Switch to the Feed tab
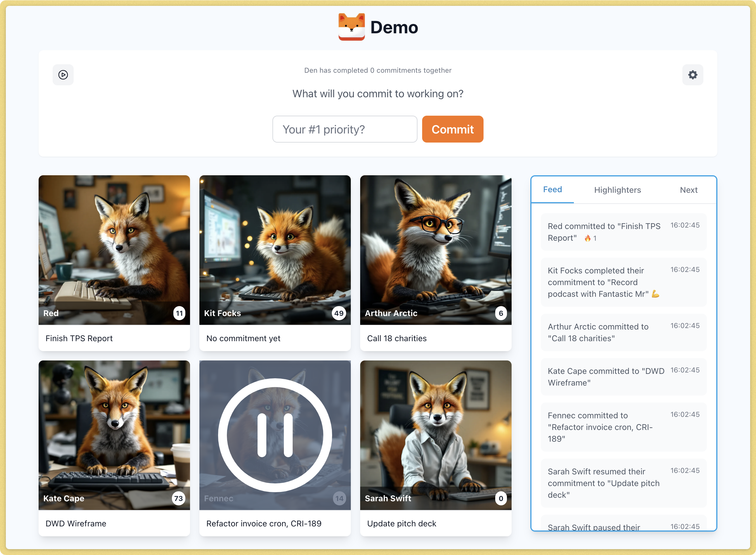This screenshot has width=756, height=555. pyautogui.click(x=552, y=190)
